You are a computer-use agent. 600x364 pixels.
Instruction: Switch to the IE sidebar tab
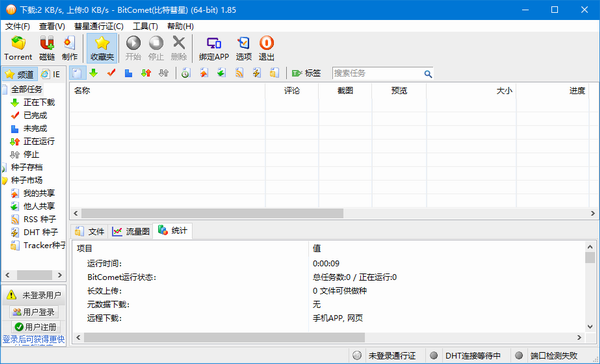coord(51,74)
